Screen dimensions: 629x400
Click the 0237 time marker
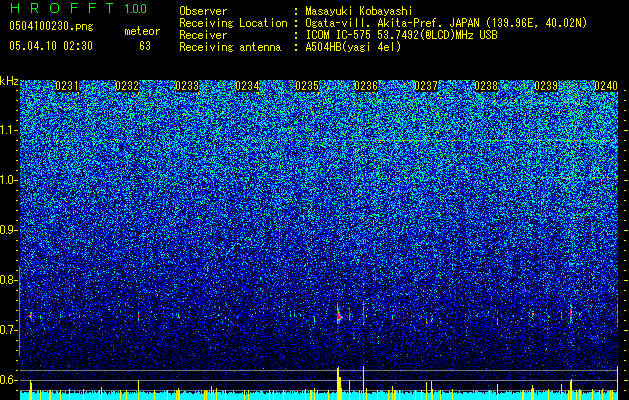[x=426, y=86]
